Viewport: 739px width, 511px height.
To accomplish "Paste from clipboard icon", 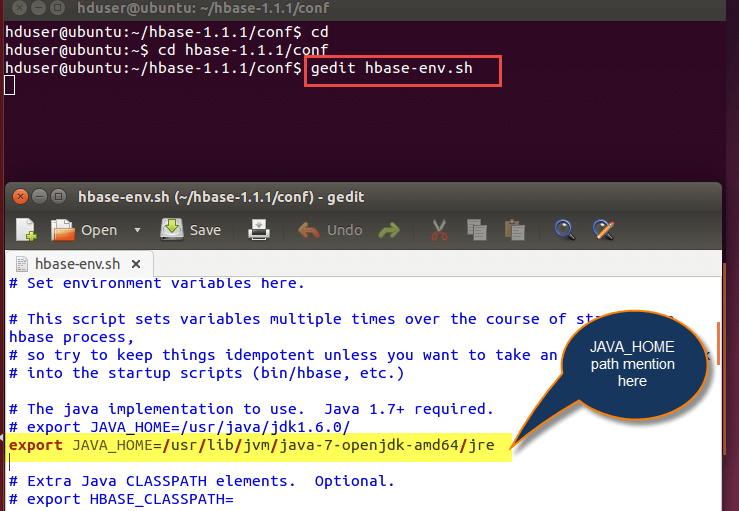I will click(515, 230).
